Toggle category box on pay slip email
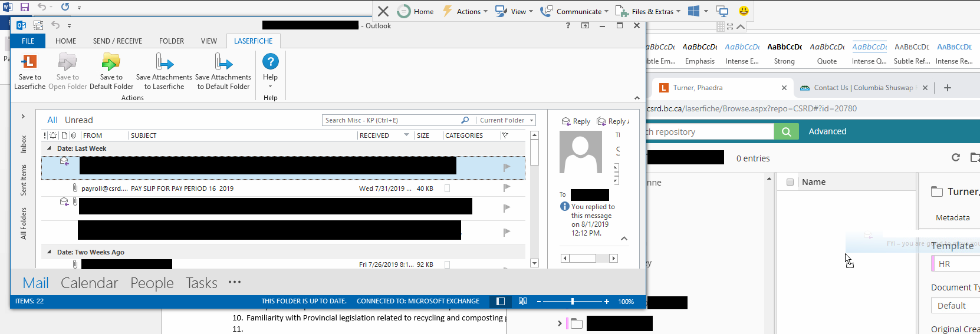The image size is (980, 334). click(x=447, y=189)
